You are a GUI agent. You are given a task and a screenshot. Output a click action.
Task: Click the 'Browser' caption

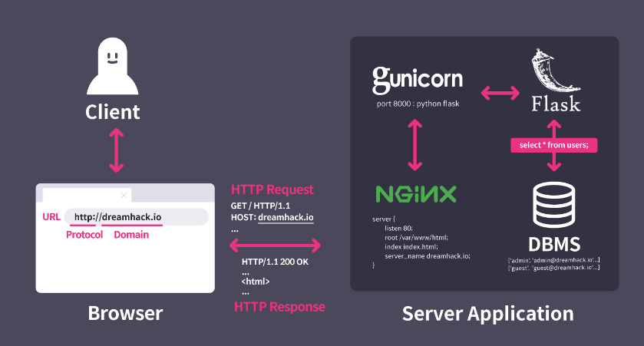(125, 313)
